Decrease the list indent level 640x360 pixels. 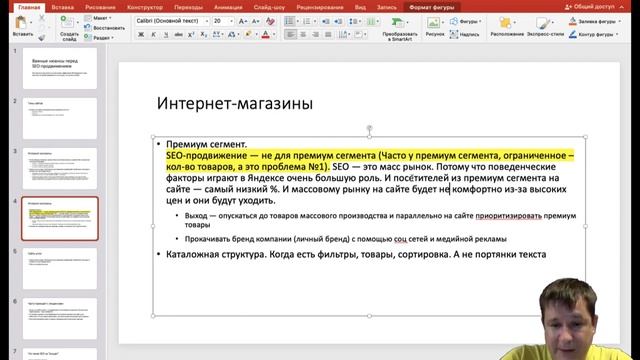point(325,21)
